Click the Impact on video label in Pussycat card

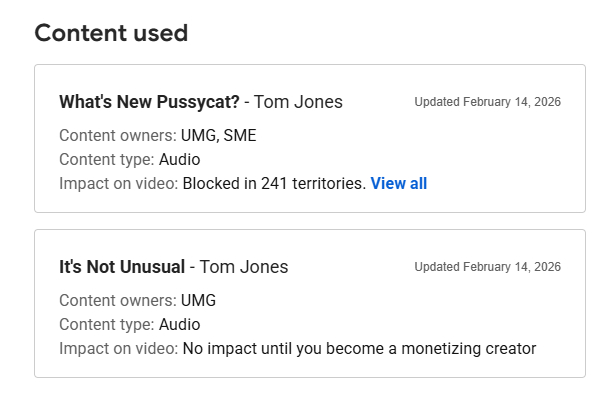point(118,184)
